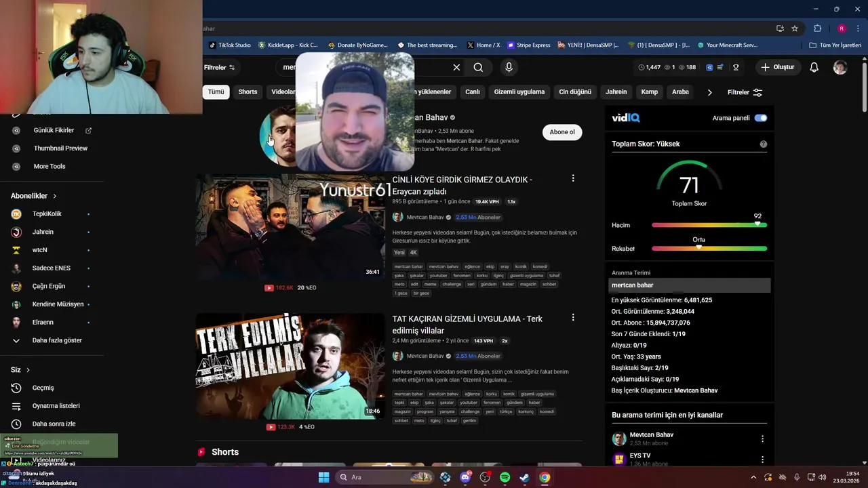
Task: Open Chrome from the taskbar
Action: point(545,477)
